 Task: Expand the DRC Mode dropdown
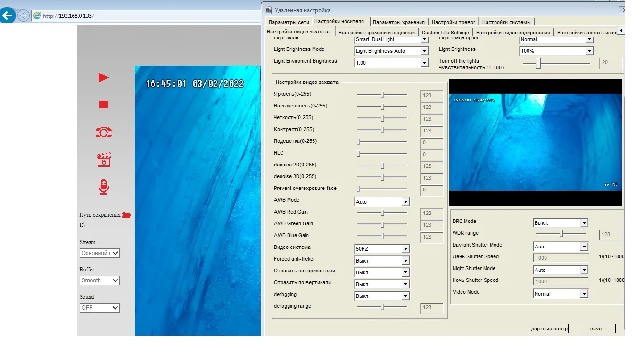(561, 223)
